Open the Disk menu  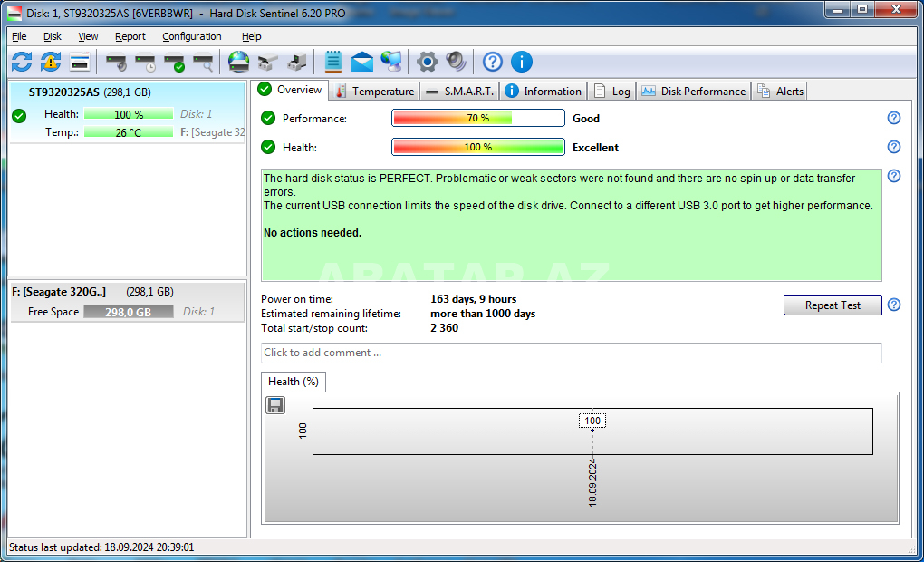point(52,36)
